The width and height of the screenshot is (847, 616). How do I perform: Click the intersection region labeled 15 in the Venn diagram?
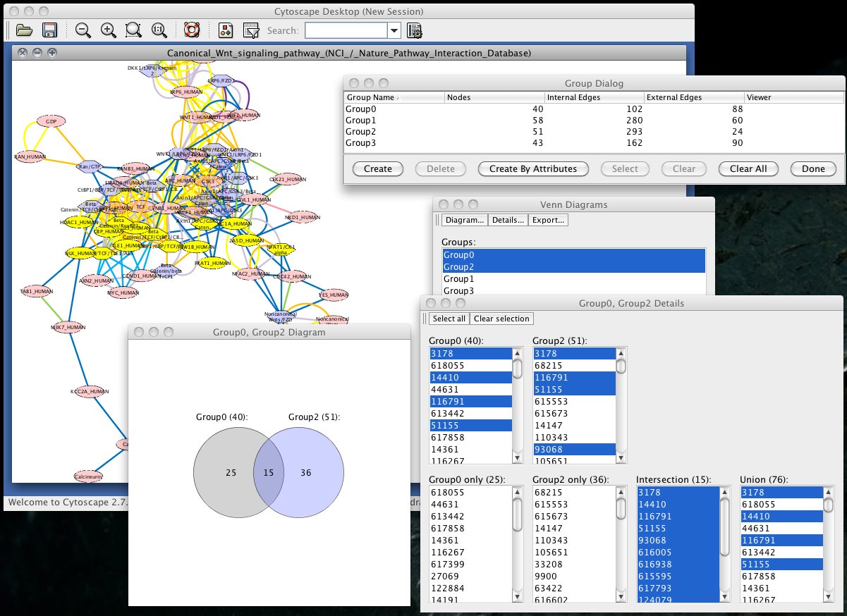point(268,472)
